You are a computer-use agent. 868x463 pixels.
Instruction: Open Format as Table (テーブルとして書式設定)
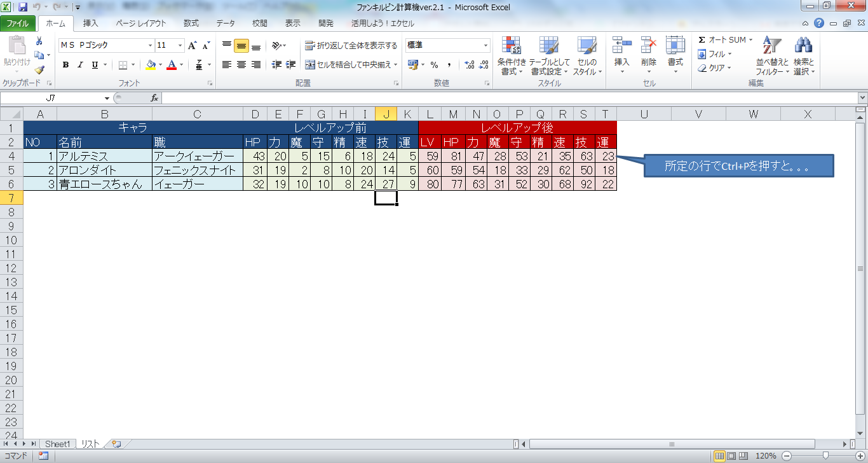550,56
